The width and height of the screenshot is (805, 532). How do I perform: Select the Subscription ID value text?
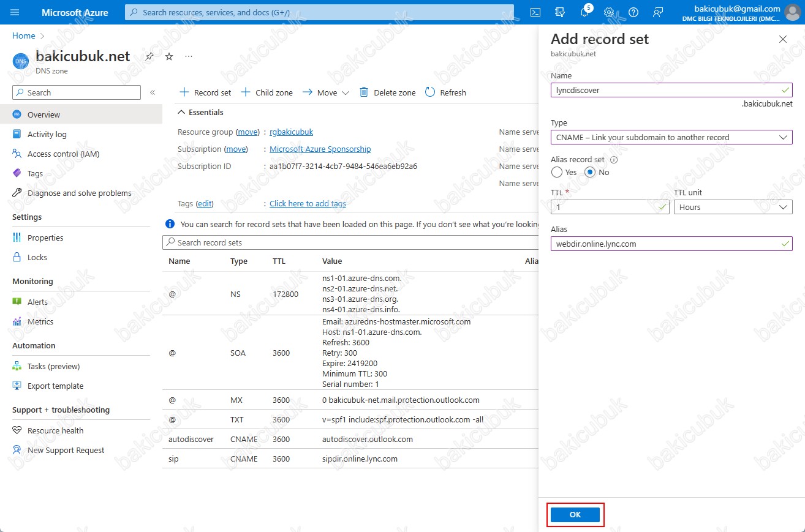(343, 167)
